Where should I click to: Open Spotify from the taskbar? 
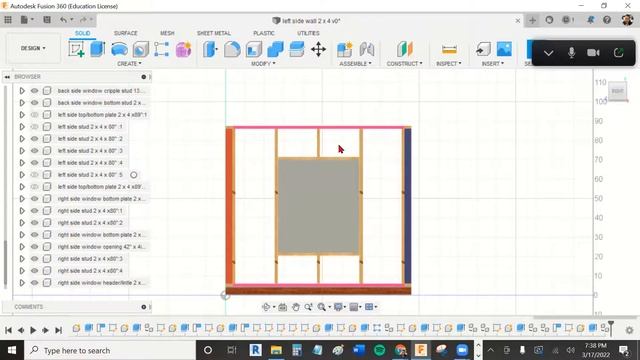click(x=380, y=350)
